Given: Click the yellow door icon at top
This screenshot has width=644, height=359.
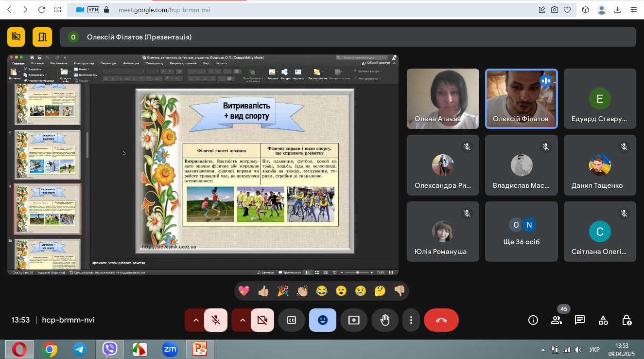Looking at the screenshot, I should click(42, 37).
